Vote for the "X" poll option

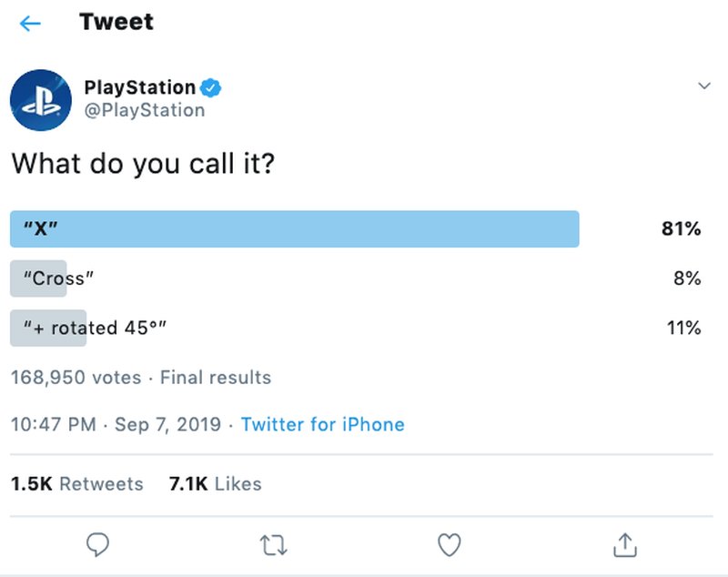click(x=296, y=228)
